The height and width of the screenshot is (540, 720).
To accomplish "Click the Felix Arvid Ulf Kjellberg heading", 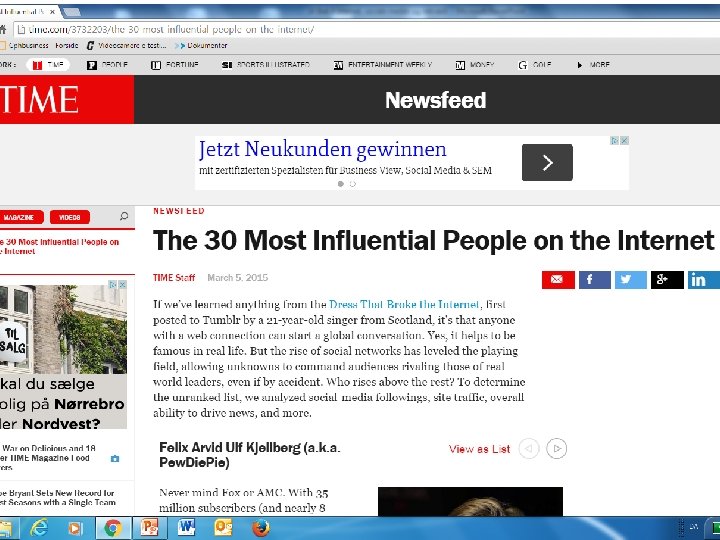I will (x=250, y=455).
